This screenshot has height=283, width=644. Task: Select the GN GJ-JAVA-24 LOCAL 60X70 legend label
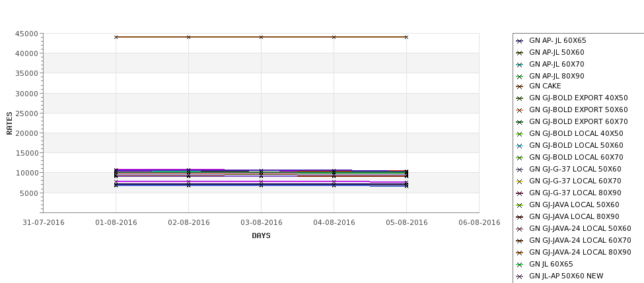click(x=580, y=241)
